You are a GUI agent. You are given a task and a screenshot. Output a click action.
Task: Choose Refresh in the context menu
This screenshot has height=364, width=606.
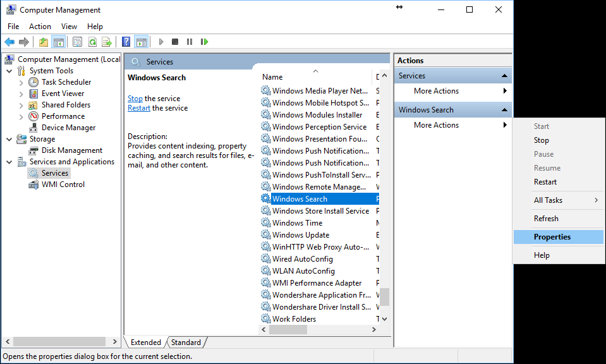(x=559, y=219)
